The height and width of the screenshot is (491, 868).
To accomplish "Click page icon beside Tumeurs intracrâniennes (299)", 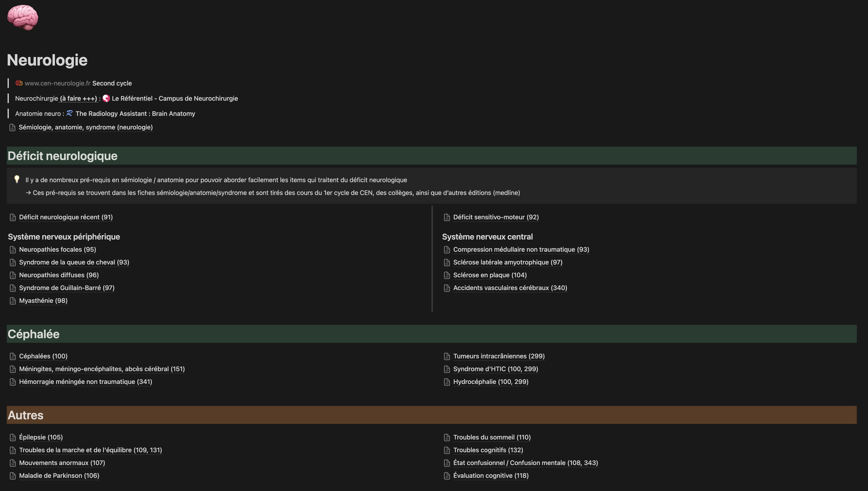I will coord(447,356).
